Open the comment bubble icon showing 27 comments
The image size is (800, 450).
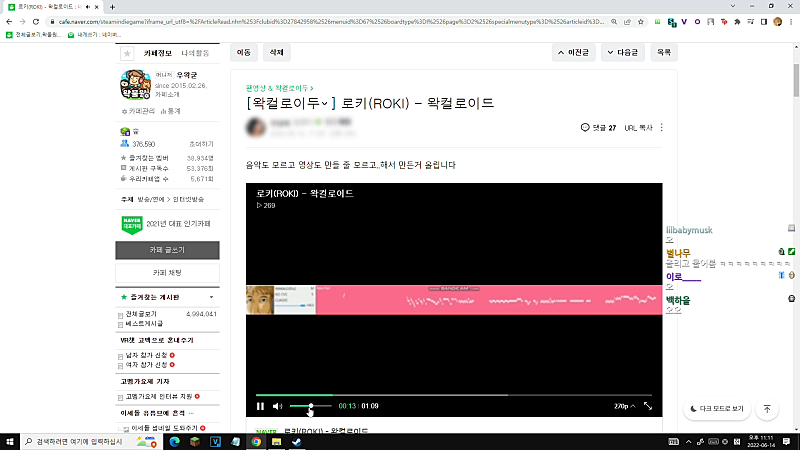(585, 128)
